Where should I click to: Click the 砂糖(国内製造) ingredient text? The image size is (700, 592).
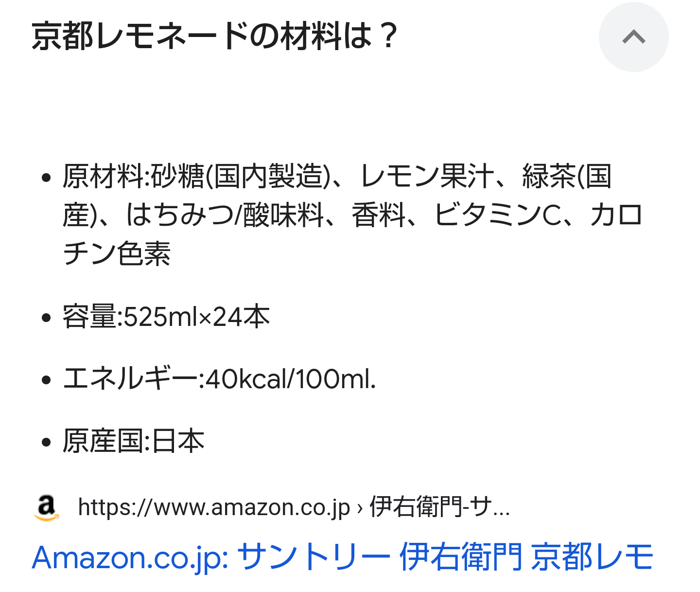pyautogui.click(x=241, y=176)
